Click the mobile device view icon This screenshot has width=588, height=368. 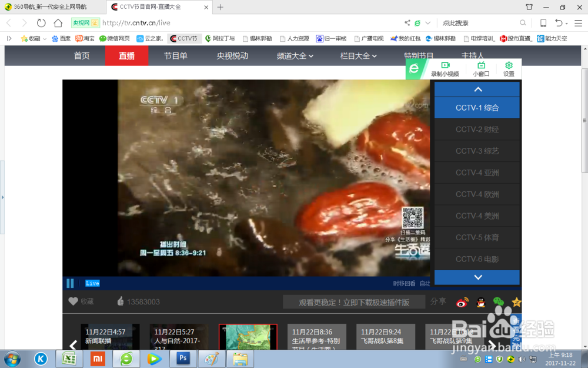point(543,23)
